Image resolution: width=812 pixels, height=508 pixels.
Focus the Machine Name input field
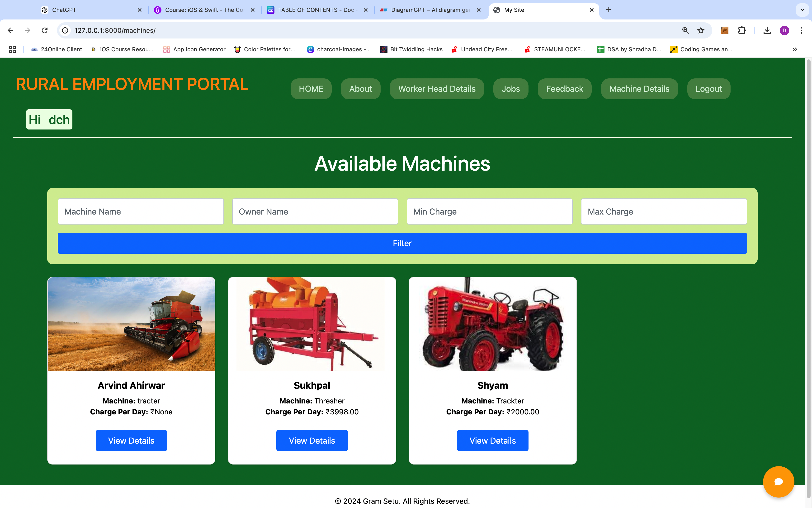[141, 211]
